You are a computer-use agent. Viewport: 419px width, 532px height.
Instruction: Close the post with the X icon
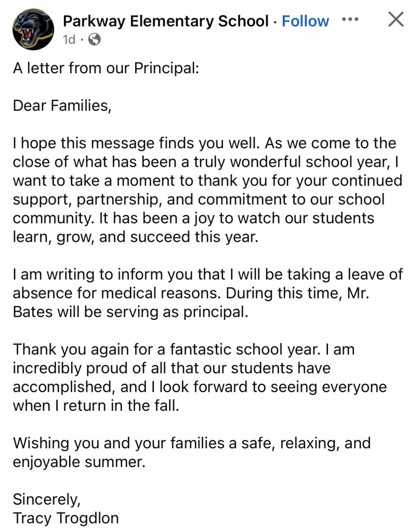click(x=396, y=20)
